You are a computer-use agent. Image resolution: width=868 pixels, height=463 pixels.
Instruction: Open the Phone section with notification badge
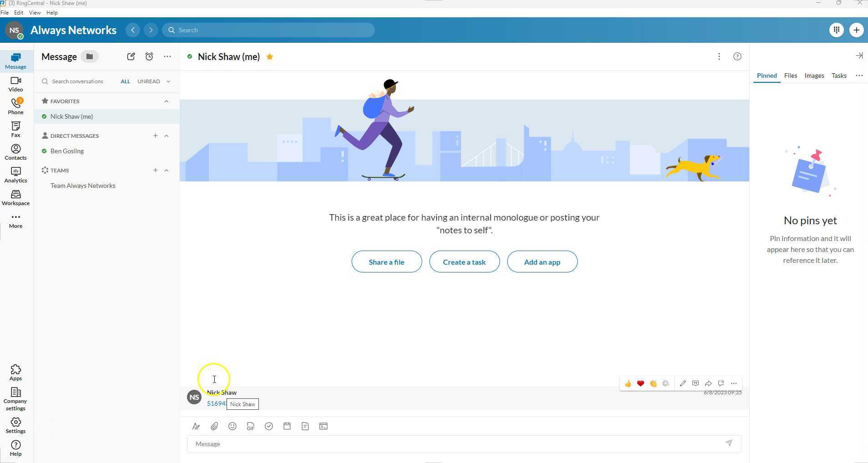(15, 107)
